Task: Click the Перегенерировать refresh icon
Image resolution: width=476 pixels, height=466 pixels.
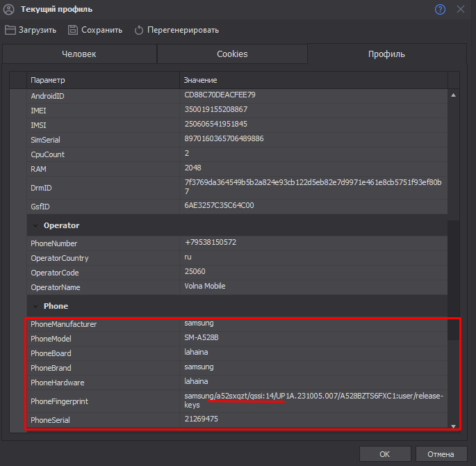Action: (139, 30)
